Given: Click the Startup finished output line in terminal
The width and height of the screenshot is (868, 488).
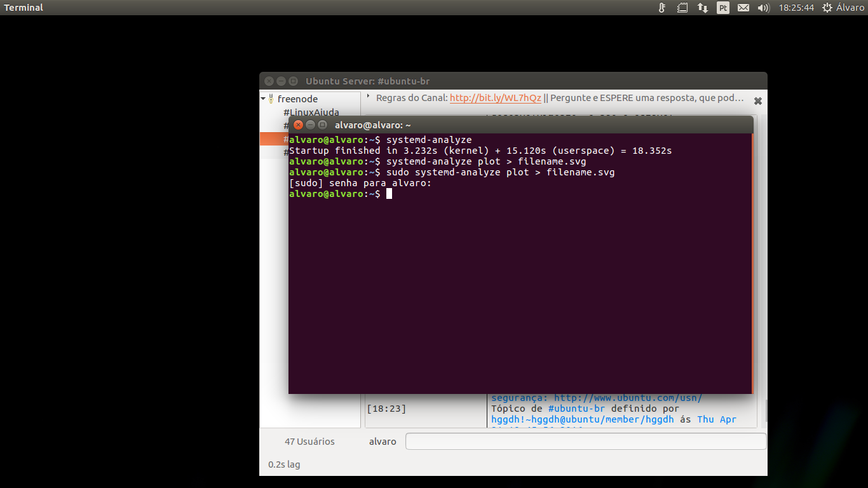Looking at the screenshot, I should tap(480, 151).
